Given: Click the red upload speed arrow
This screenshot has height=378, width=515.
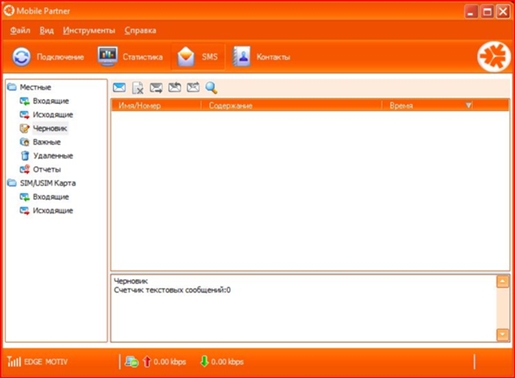Looking at the screenshot, I should tap(147, 362).
